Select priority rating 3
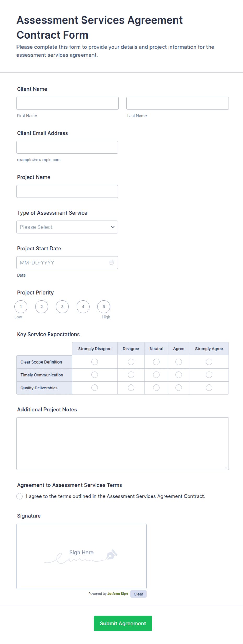The height and width of the screenshot is (644, 243). point(62,307)
